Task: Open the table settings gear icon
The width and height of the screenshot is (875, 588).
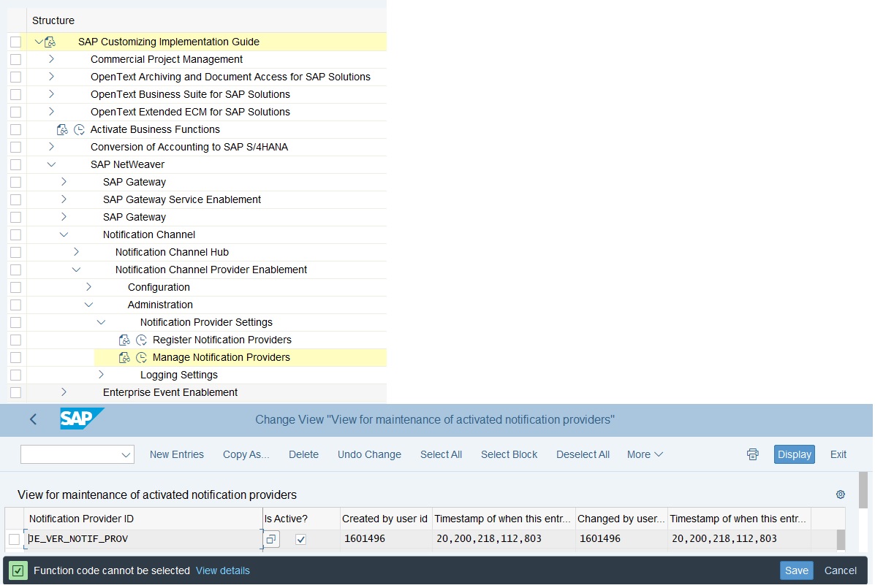Action: click(840, 495)
